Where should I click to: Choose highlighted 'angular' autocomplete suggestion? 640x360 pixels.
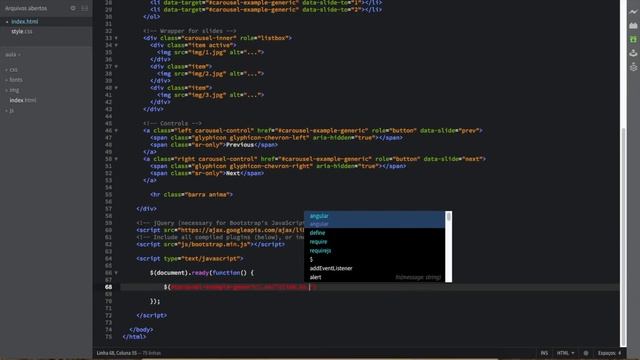pos(375,220)
